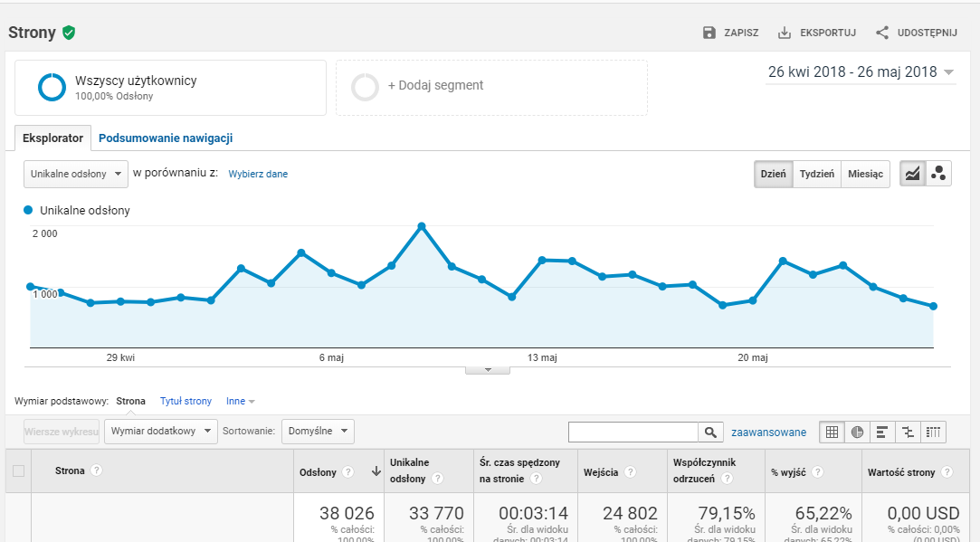The image size is (980, 542).
Task: Set chart granularity to Tydzień
Action: [817, 174]
